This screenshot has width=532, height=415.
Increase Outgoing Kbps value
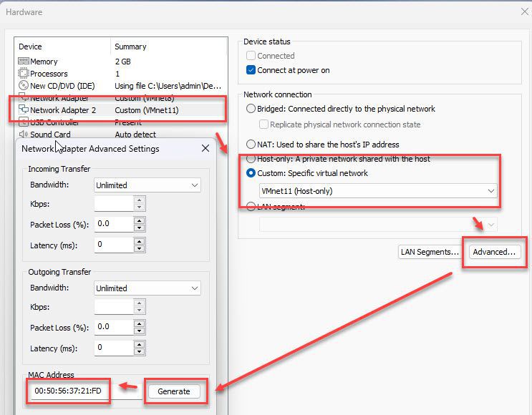pos(139,303)
